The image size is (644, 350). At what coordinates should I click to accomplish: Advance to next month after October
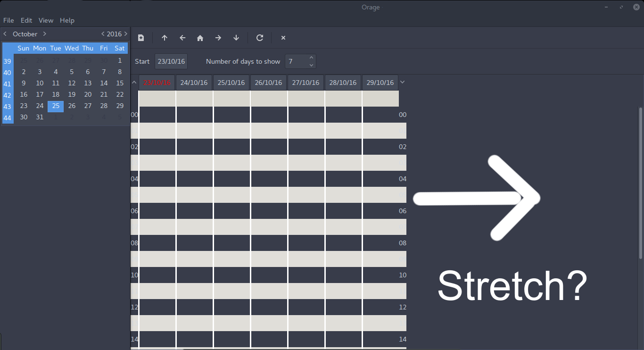pos(44,34)
